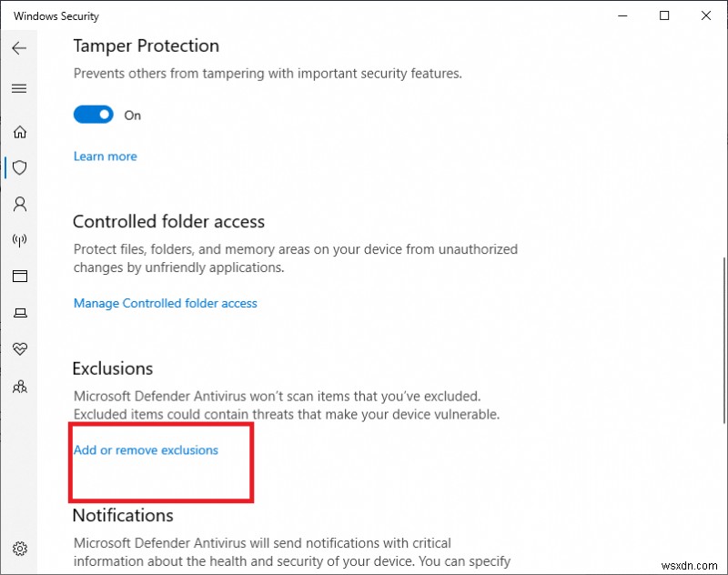The image size is (728, 575).
Task: Close the Windows Security window
Action: pyautogui.click(x=706, y=15)
